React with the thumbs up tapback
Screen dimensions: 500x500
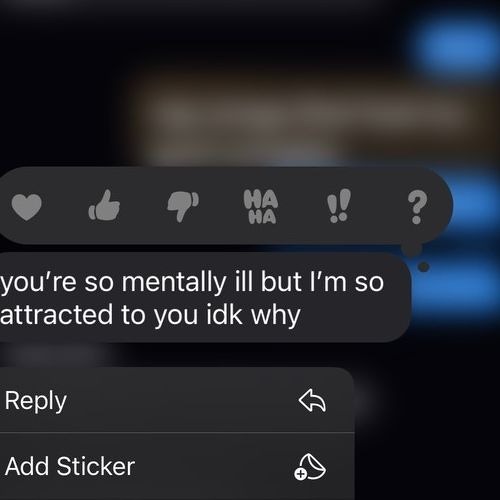click(x=104, y=205)
